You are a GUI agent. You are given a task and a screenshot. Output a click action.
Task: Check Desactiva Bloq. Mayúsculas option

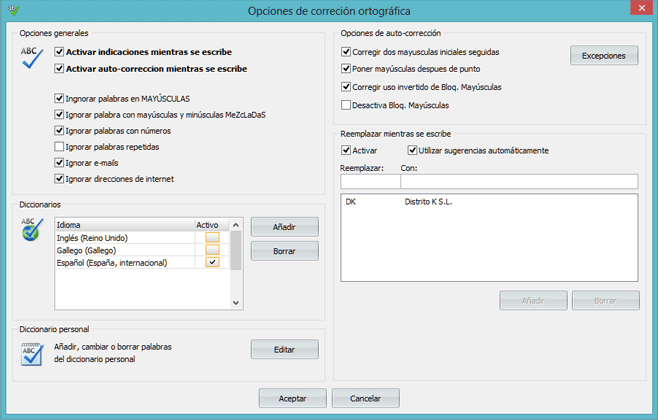click(347, 105)
